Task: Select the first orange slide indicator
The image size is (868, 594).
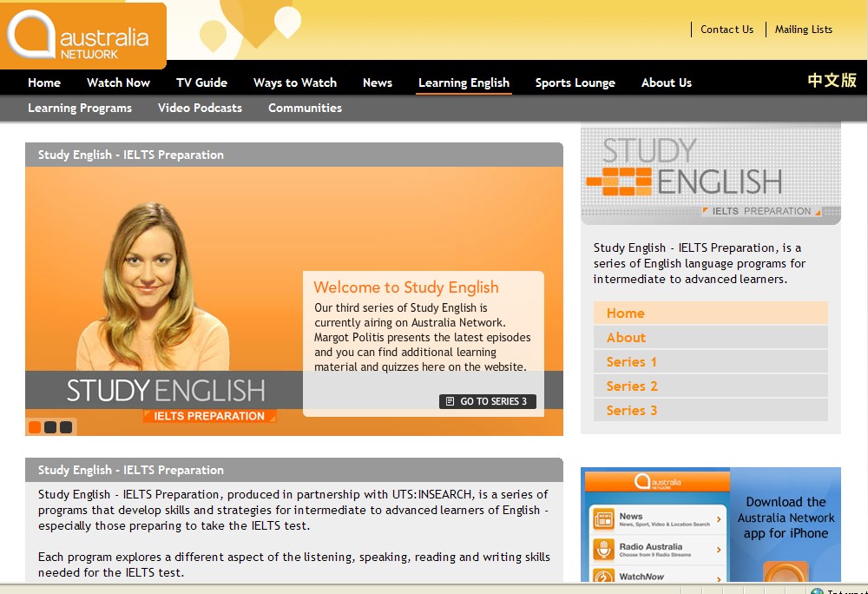Action: (35, 426)
